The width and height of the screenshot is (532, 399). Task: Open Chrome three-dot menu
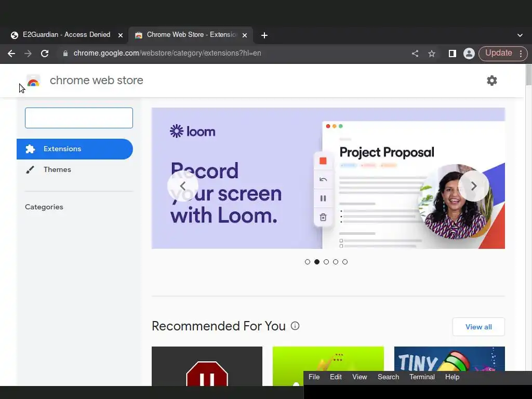521,54
